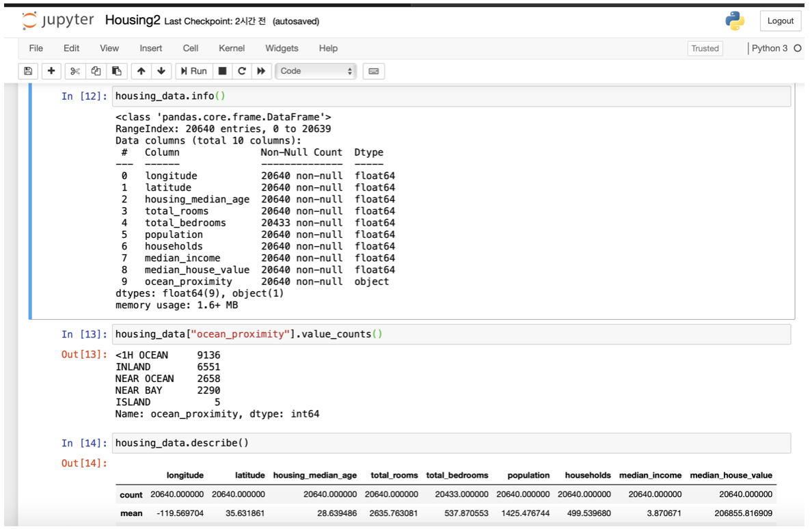Click the Python 3 kernel name
The width and height of the screenshot is (812, 529).
click(770, 48)
